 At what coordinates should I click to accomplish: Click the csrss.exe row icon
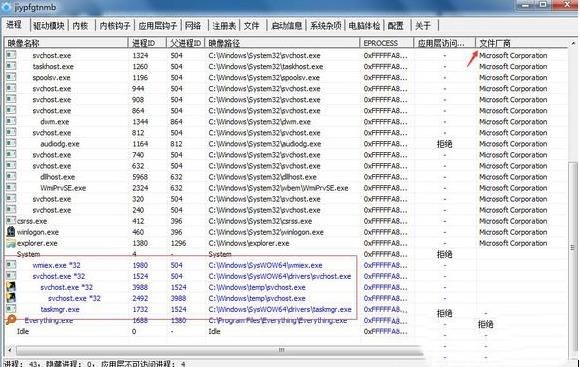click(11, 221)
